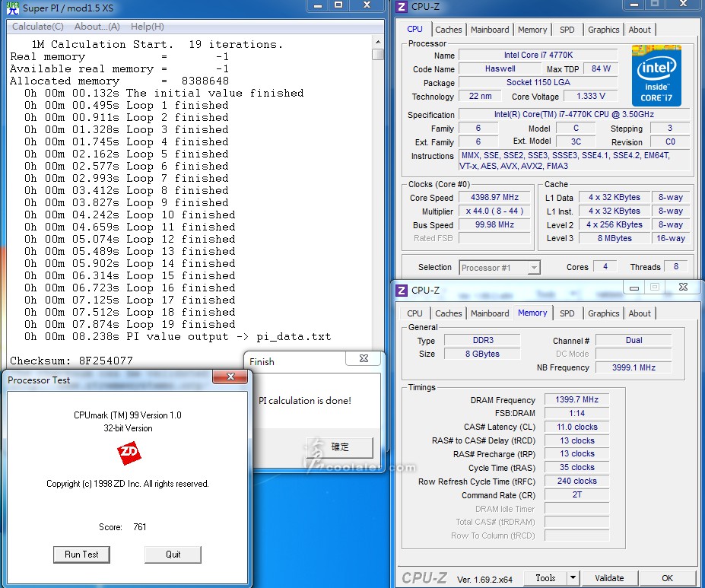The height and width of the screenshot is (588, 705).
Task: Open the Caches tab in lower CPU-Z window
Action: (448, 313)
